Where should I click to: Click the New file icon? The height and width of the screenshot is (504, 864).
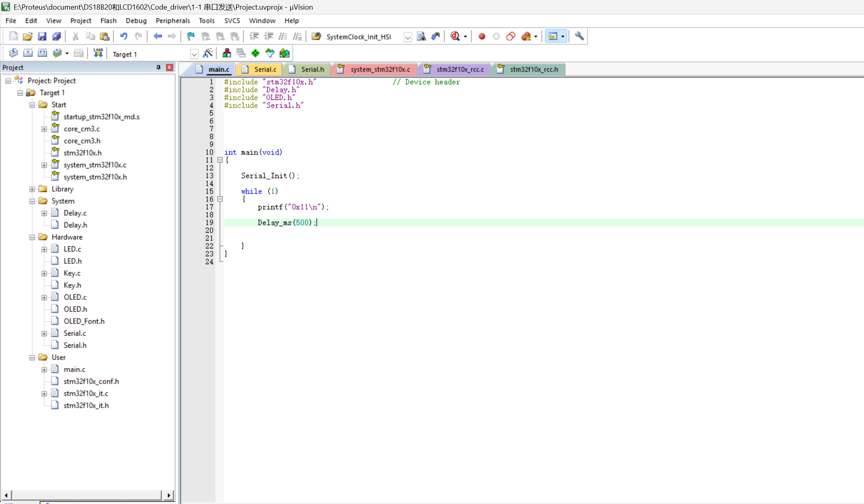13,36
